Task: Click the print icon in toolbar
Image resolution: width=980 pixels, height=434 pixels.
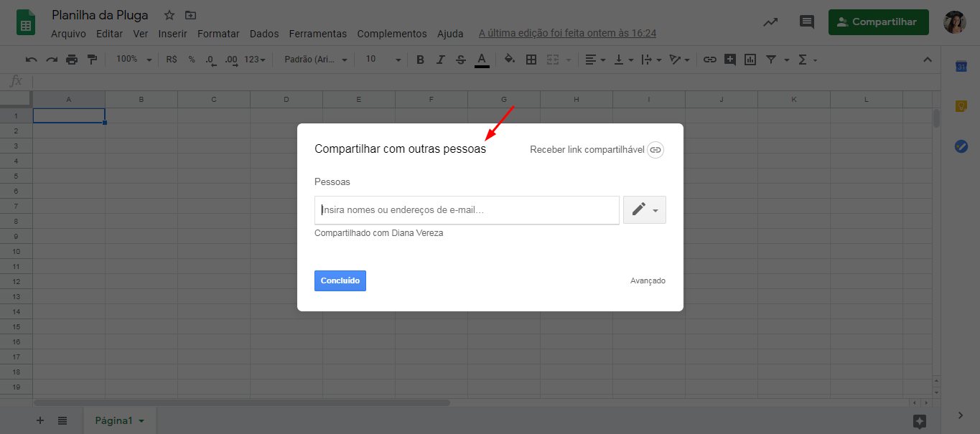Action: (72, 60)
